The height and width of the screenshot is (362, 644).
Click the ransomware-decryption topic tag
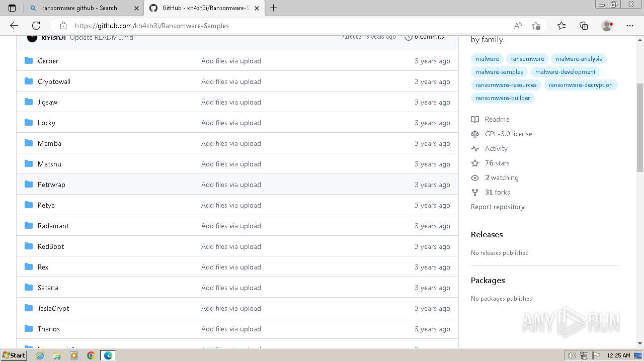581,85
